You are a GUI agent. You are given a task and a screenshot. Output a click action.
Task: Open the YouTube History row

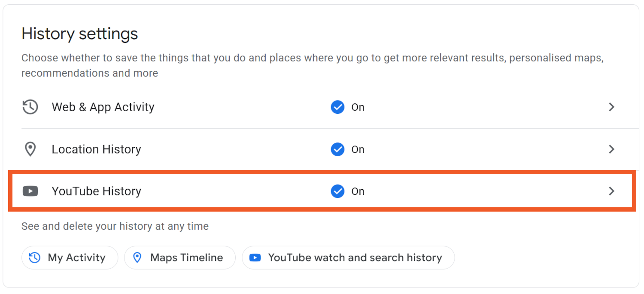click(x=97, y=191)
